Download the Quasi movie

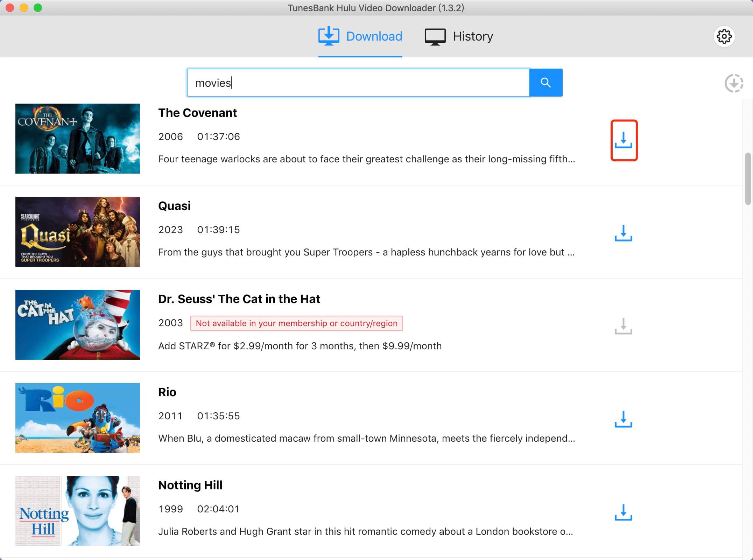pos(624,233)
